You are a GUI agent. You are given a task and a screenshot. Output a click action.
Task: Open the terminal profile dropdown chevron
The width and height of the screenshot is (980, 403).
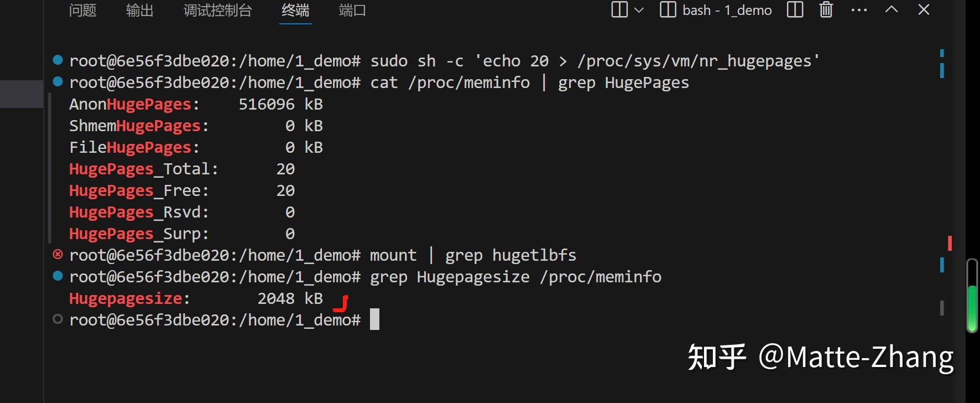point(639,10)
